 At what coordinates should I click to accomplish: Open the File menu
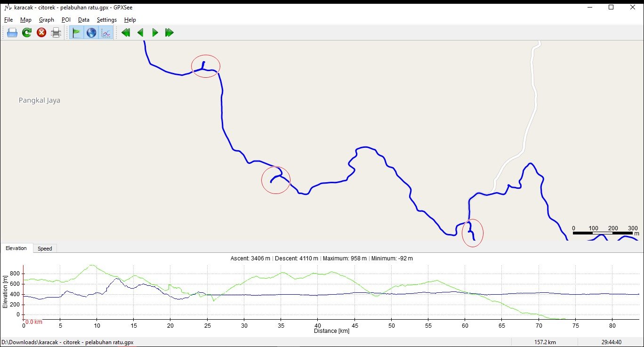click(x=8, y=20)
